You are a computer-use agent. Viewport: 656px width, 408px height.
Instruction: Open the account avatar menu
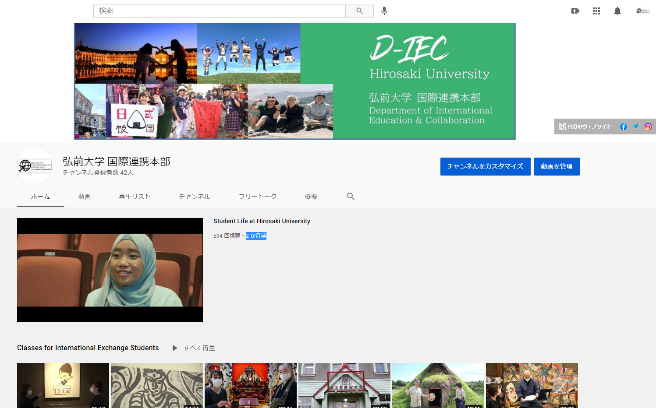(x=642, y=11)
